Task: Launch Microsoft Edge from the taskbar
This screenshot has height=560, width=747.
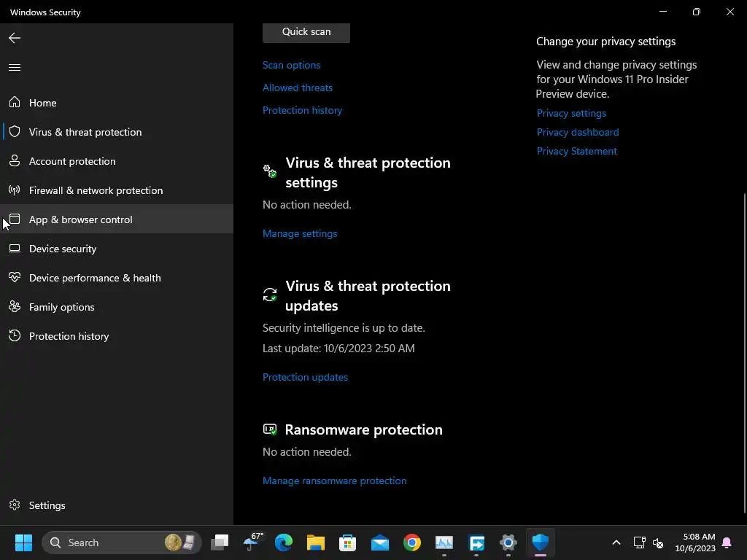Action: (284, 542)
